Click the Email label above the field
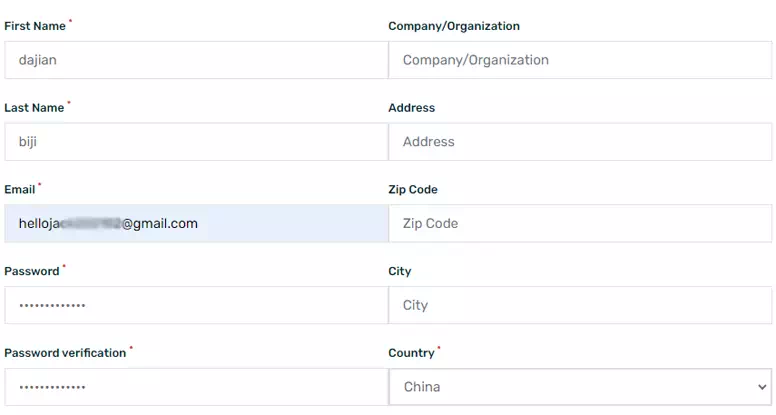This screenshot has width=776, height=415. pyautogui.click(x=20, y=190)
